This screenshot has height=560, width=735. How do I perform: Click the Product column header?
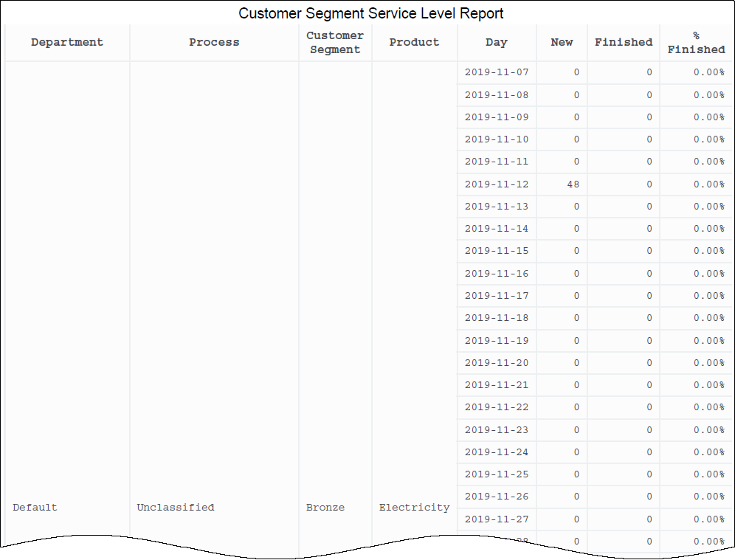(414, 43)
